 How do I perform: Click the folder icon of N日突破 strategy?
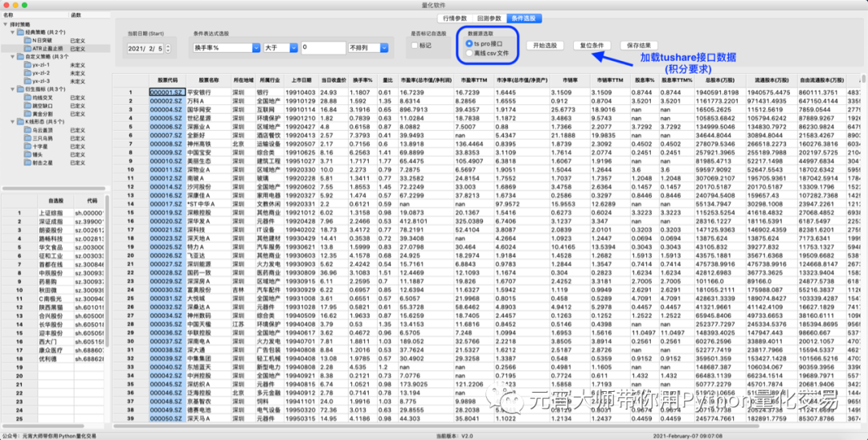coord(27,40)
